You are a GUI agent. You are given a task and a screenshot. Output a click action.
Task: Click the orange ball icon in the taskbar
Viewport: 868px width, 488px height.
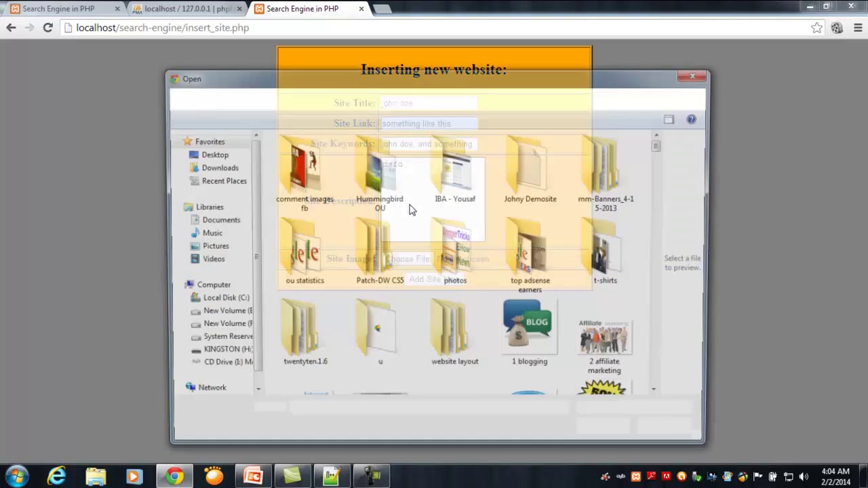point(214,476)
